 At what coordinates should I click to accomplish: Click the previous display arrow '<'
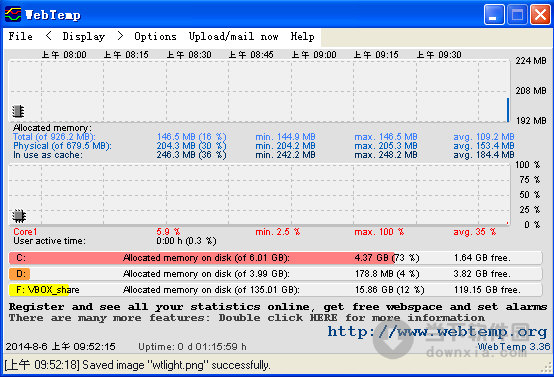49,36
